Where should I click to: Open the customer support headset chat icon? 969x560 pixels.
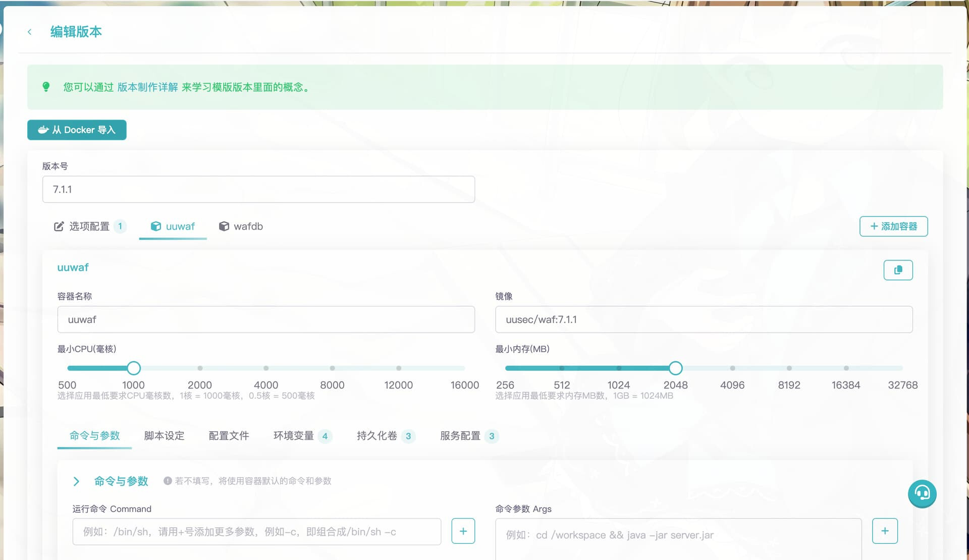(922, 493)
